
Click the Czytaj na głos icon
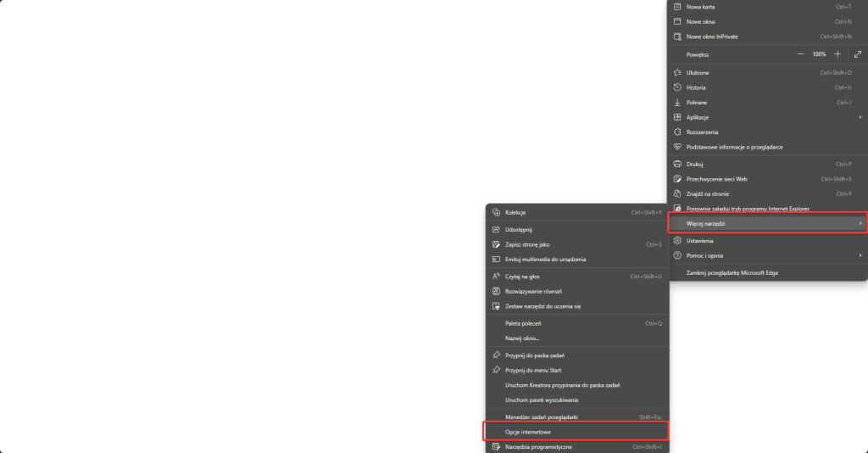(497, 276)
